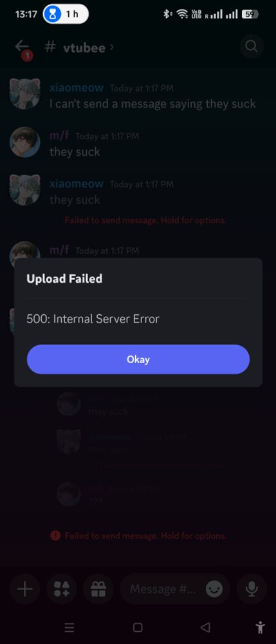Image resolution: width=276 pixels, height=644 pixels.
Task: Tap the red failed message error icon
Action: pyautogui.click(x=55, y=536)
